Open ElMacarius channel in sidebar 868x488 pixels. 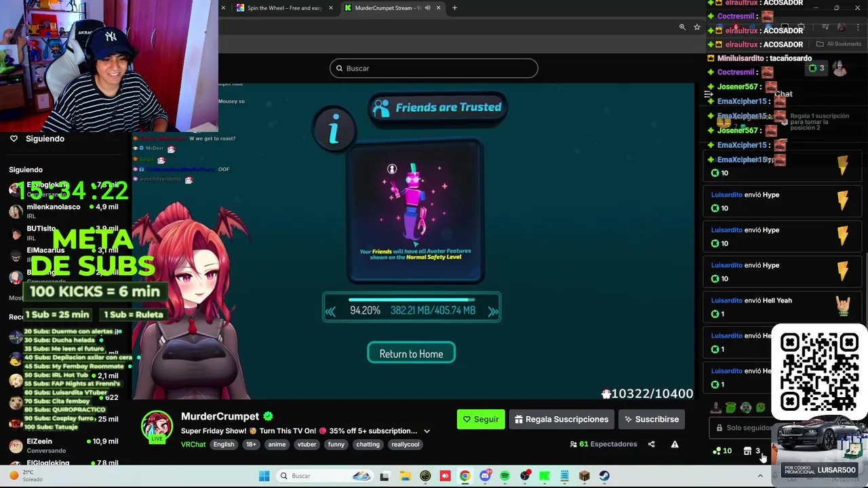point(64,254)
